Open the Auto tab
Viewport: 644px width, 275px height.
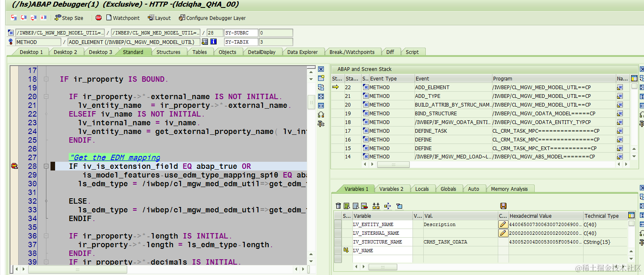[x=473, y=189]
